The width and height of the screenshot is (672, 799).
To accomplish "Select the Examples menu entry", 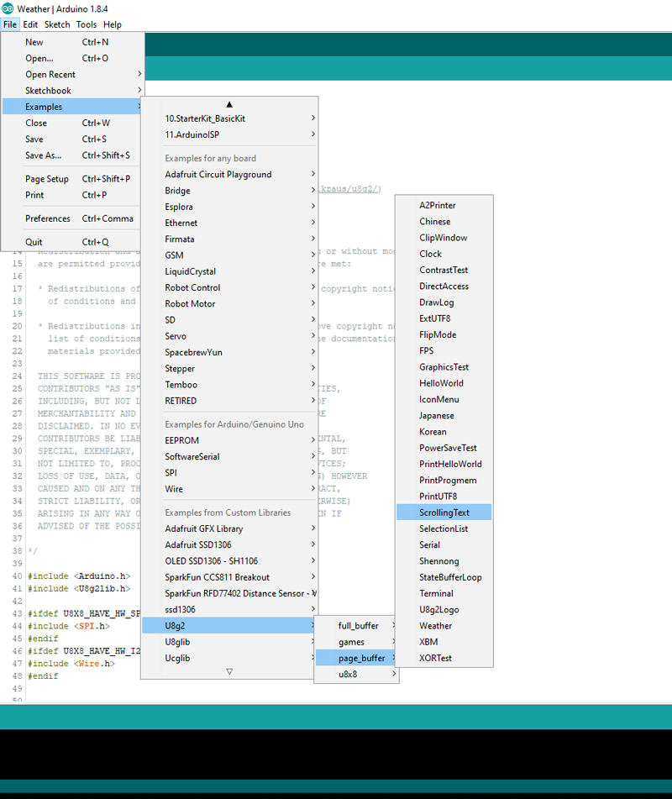I will tap(73, 107).
